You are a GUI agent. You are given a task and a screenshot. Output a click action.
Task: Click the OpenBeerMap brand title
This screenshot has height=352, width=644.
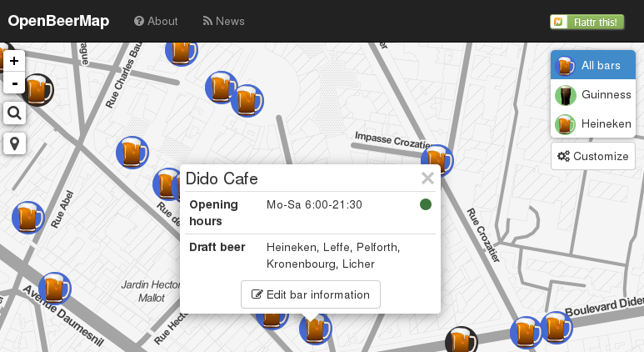tap(59, 21)
